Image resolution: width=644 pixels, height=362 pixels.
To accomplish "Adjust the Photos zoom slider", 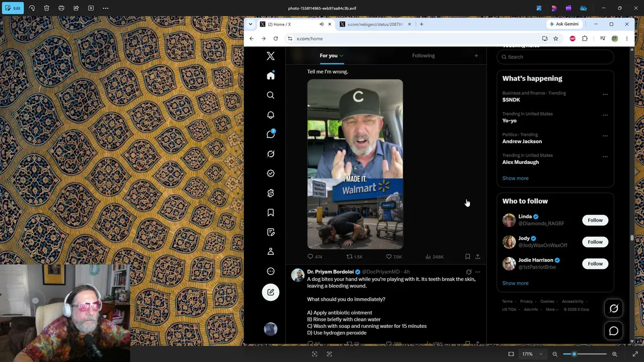I will (585, 354).
